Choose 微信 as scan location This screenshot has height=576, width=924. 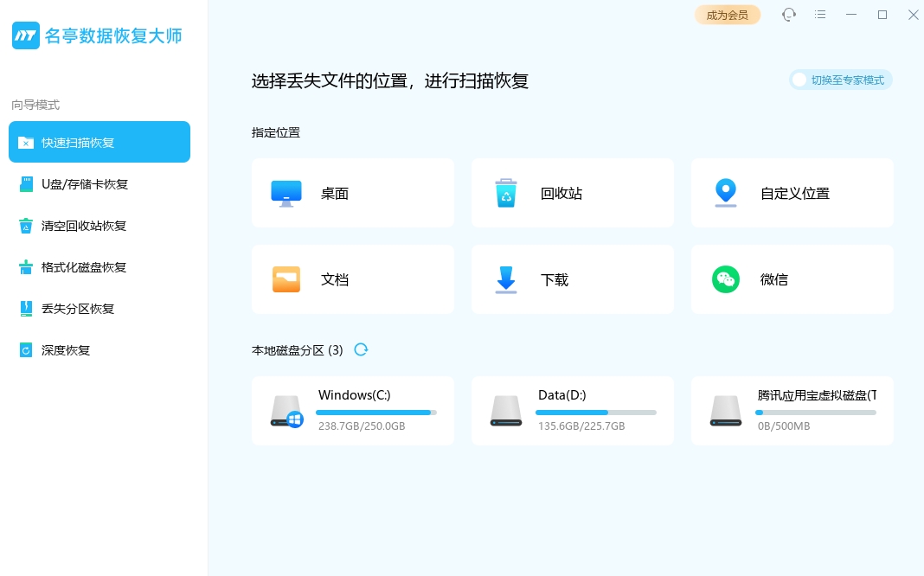point(792,279)
